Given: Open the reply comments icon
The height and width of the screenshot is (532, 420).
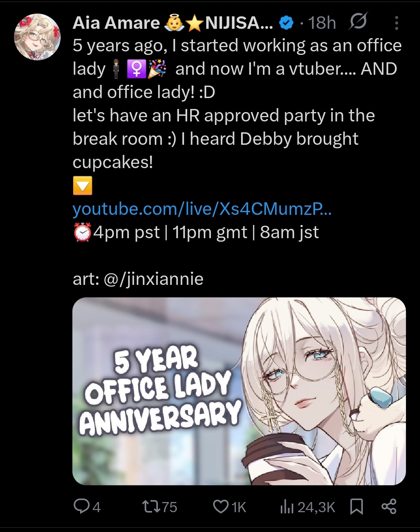Looking at the screenshot, I should [x=81, y=506].
